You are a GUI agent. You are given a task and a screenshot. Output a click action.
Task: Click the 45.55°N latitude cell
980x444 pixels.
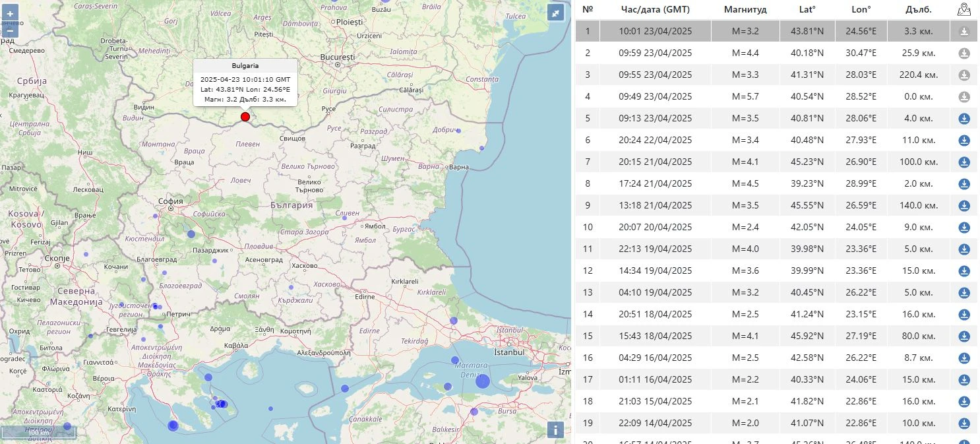(x=807, y=205)
